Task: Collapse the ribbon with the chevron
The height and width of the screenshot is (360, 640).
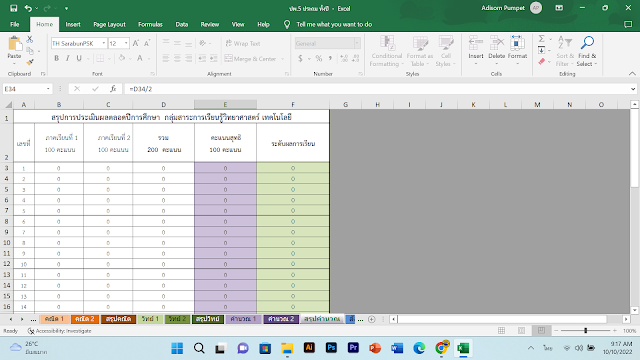Action: coord(632,74)
